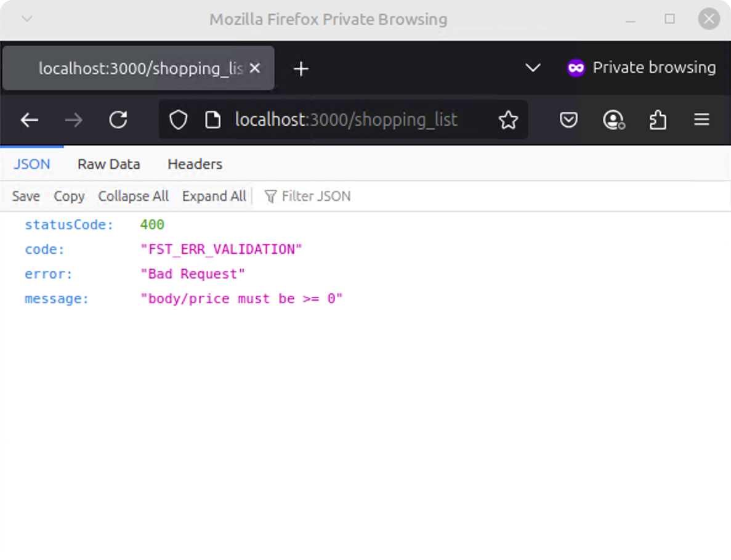Click the back arrow navigation button
Image resolution: width=731 pixels, height=560 pixels.
point(30,120)
